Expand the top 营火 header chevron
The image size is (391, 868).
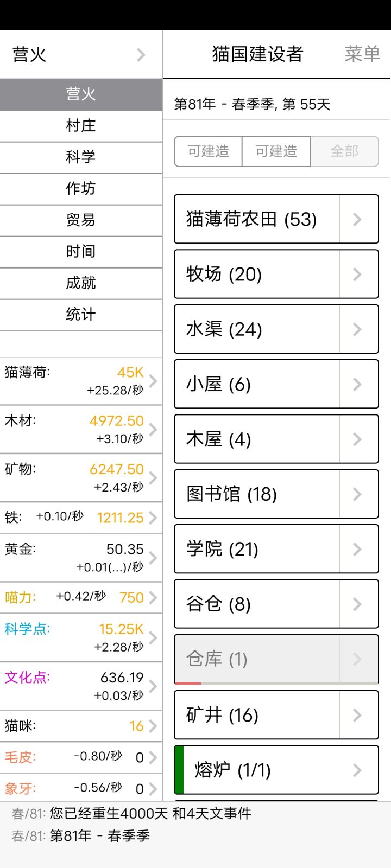pos(141,55)
